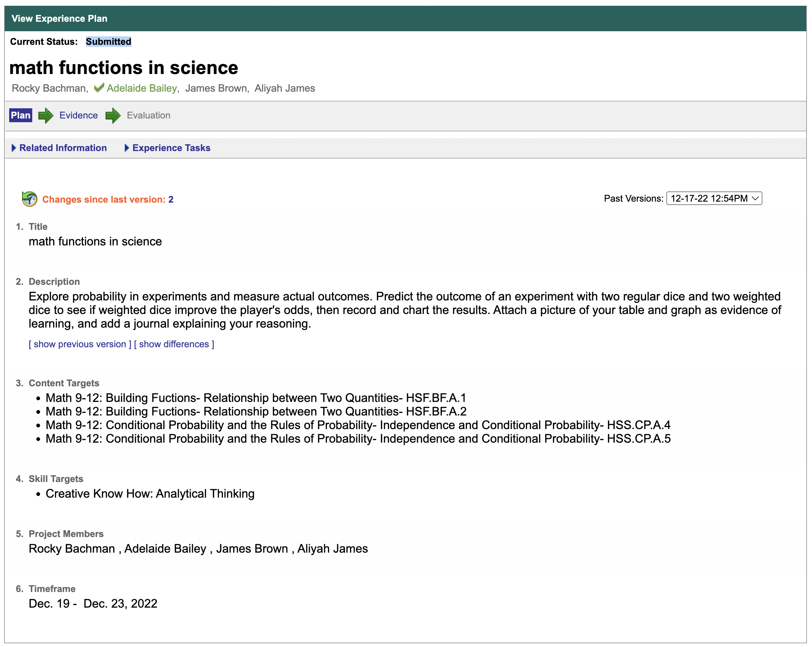Image resolution: width=812 pixels, height=647 pixels.
Task: Click show differences link
Action: [174, 344]
